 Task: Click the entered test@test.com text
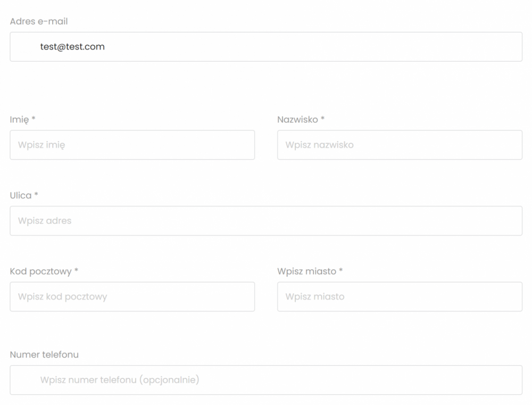point(72,47)
